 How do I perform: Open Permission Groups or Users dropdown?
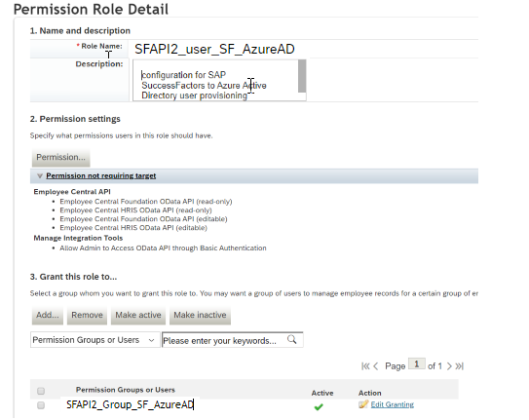94,340
